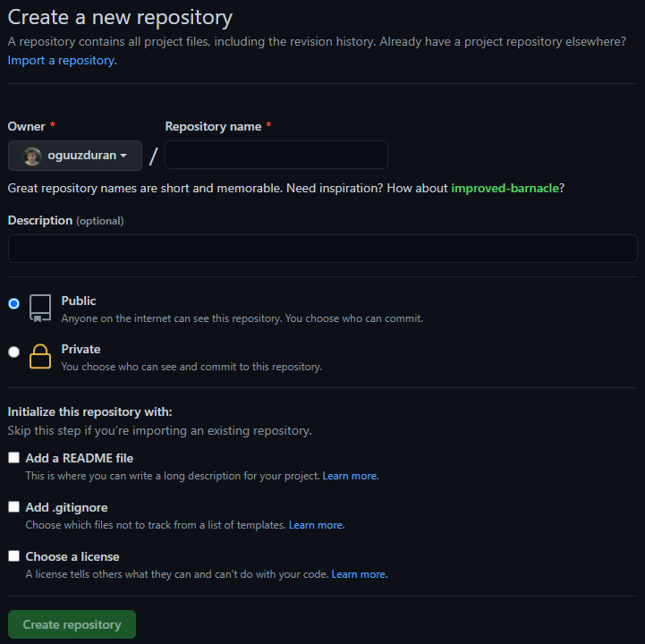Focus the Repository name input field

pyautogui.click(x=276, y=155)
